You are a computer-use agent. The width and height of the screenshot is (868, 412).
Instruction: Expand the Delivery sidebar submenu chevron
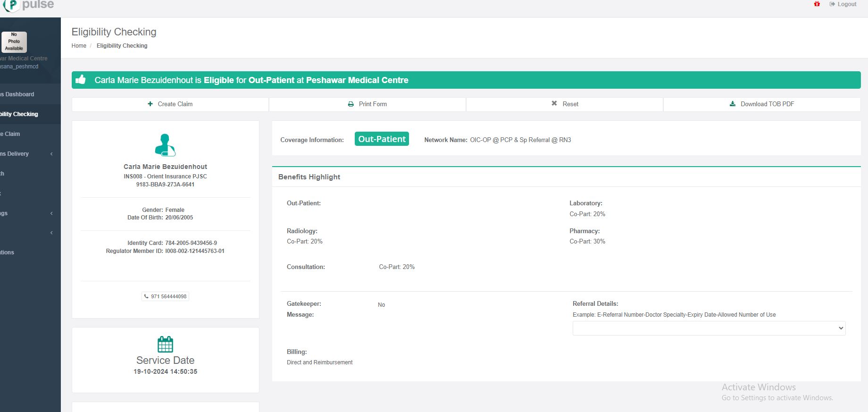[x=51, y=154]
